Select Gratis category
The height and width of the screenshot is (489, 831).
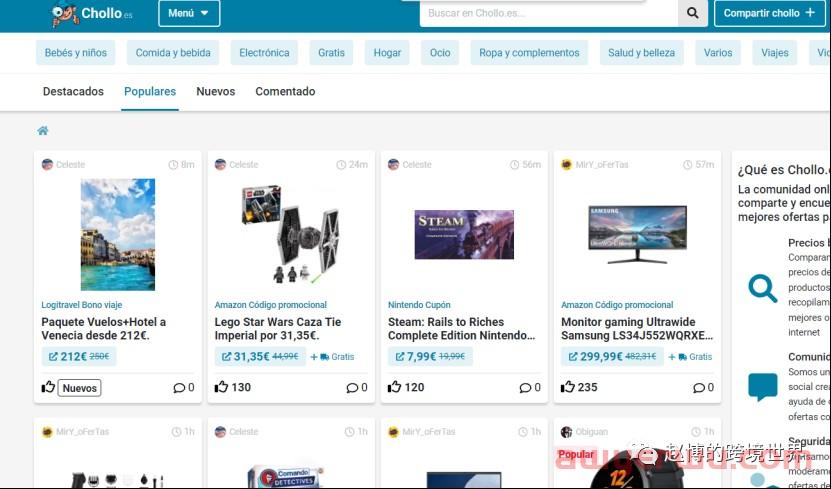[x=331, y=52]
